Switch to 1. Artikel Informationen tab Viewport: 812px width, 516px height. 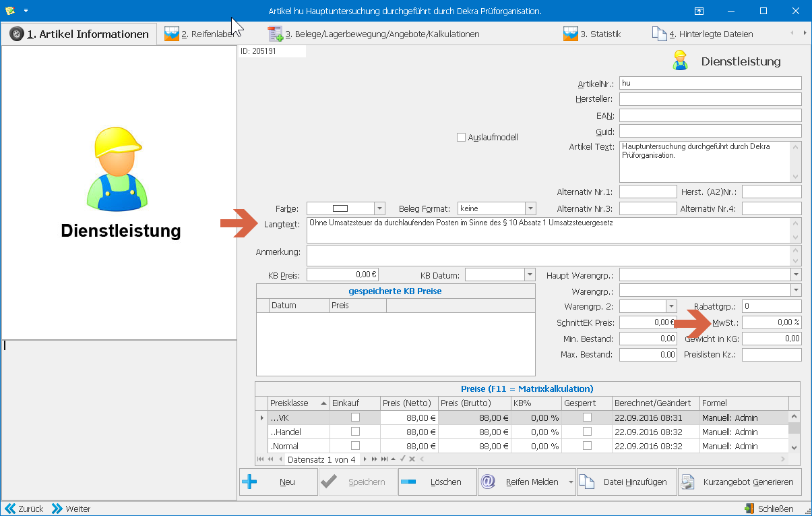click(80, 34)
